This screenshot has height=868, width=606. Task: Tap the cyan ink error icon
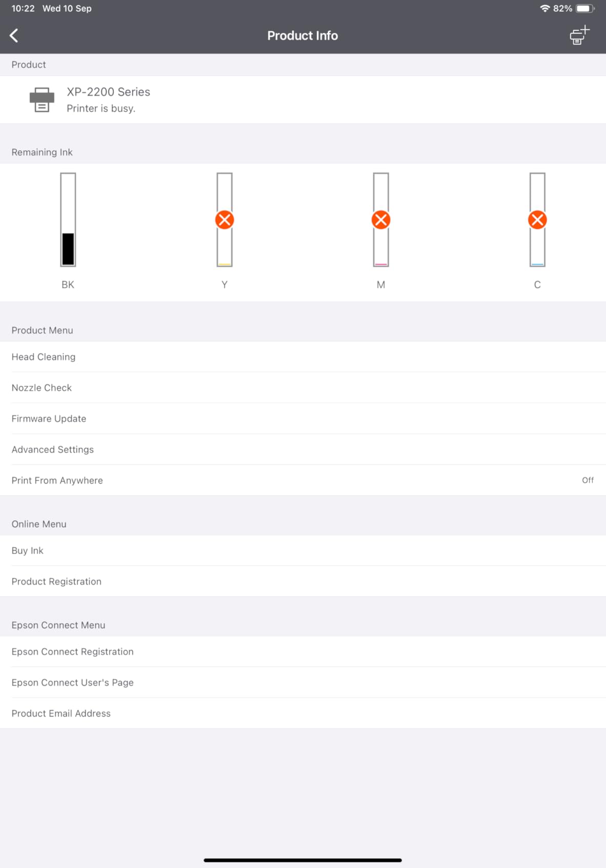coord(537,220)
